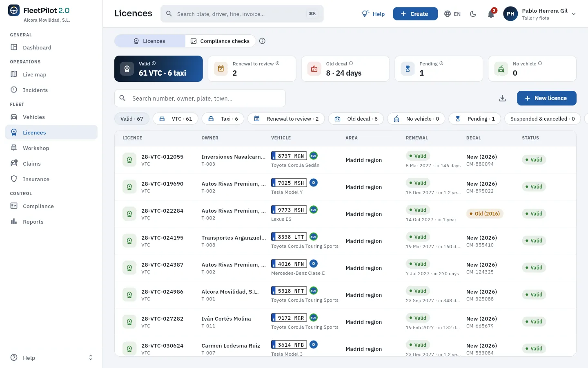Image resolution: width=588 pixels, height=368 pixels.
Task: Select the Old decal summary card
Action: [345, 69]
